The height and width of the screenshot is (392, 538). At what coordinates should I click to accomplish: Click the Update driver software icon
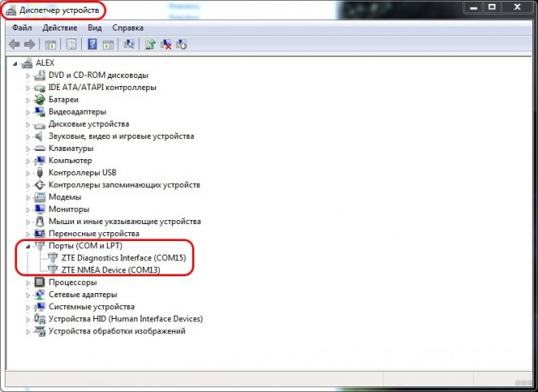pyautogui.click(x=150, y=44)
